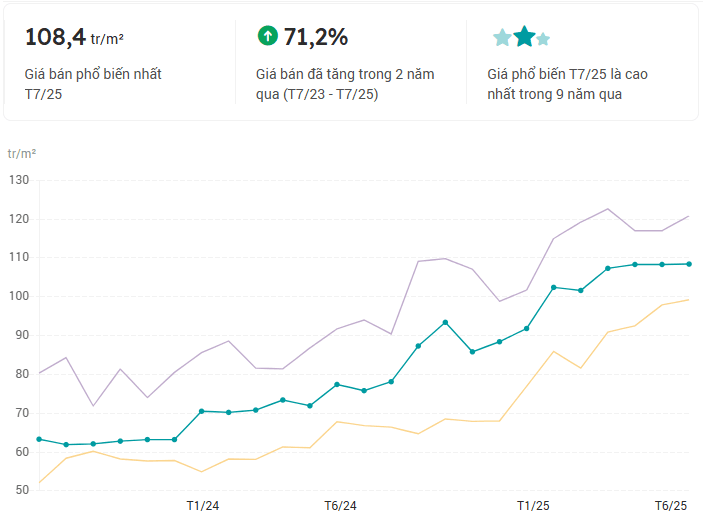This screenshot has height=516, width=703.
Task: Click the highest peak of the purple line
Action: (608, 209)
